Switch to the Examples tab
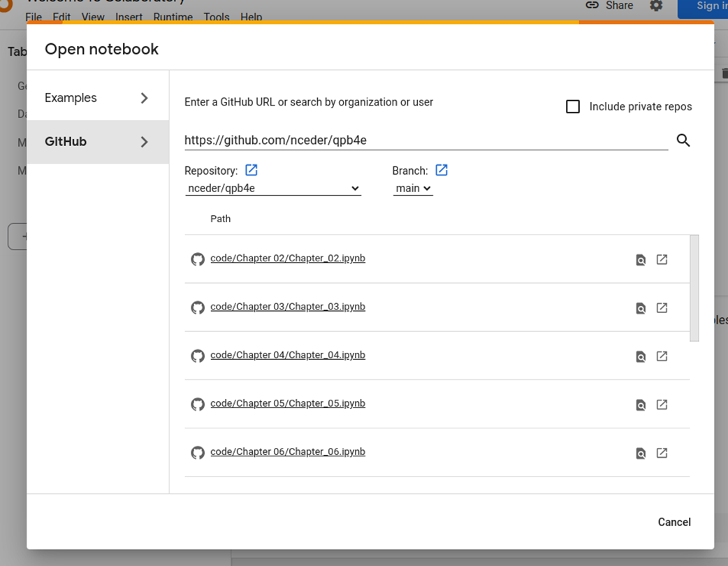The height and width of the screenshot is (566, 728). [71, 99]
